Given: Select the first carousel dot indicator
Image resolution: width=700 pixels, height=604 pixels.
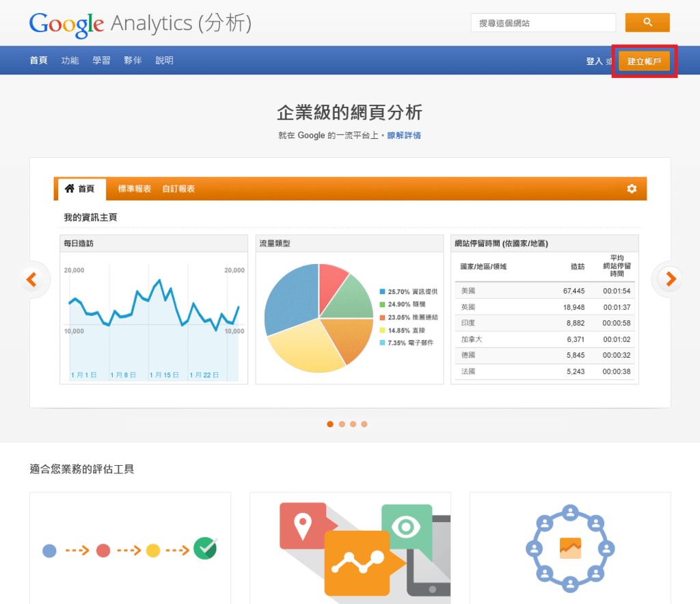Looking at the screenshot, I should 330,424.
